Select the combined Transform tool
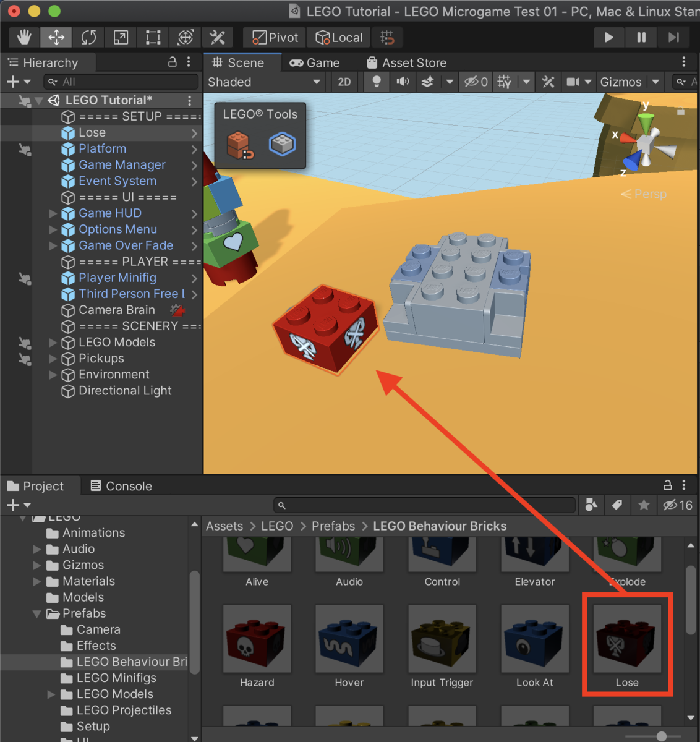Screen dimensions: 700x742 185,38
